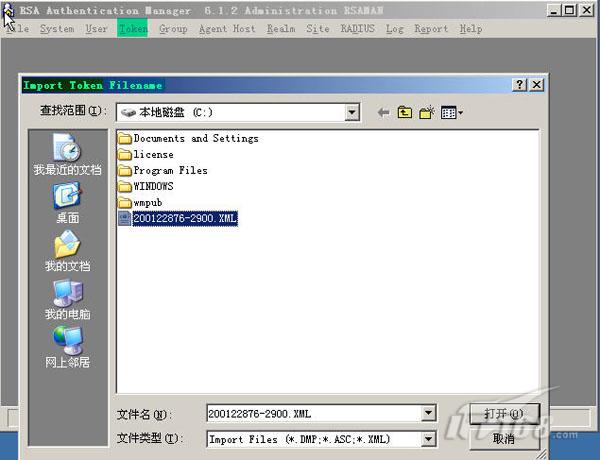Viewport: 600px width, 460px height.
Task: Open the System menu
Action: click(57, 29)
